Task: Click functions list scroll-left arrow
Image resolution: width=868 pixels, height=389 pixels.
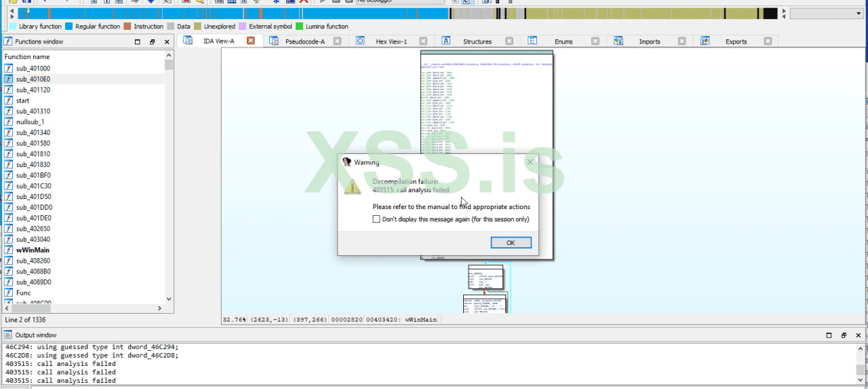Action: (x=7, y=308)
